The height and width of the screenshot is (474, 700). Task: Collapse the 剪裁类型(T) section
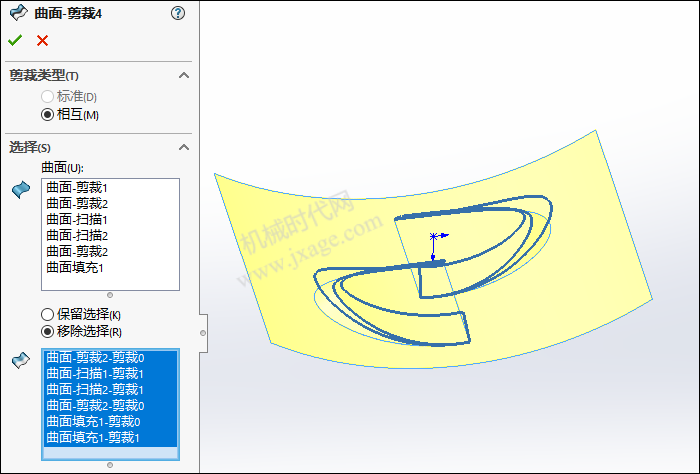click(x=184, y=75)
